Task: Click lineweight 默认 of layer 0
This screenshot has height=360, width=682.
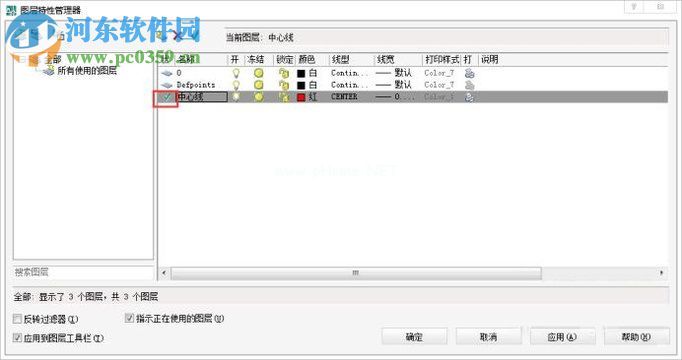Action: [394, 73]
